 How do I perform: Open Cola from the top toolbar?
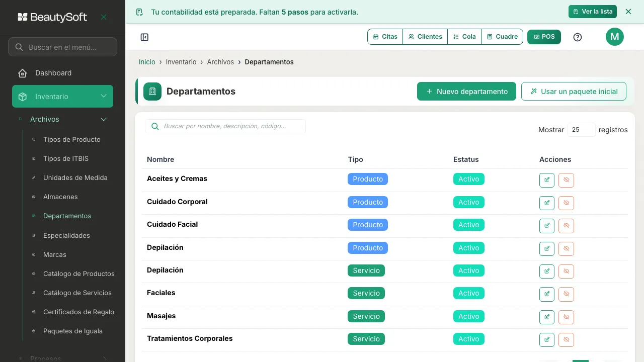464,37
